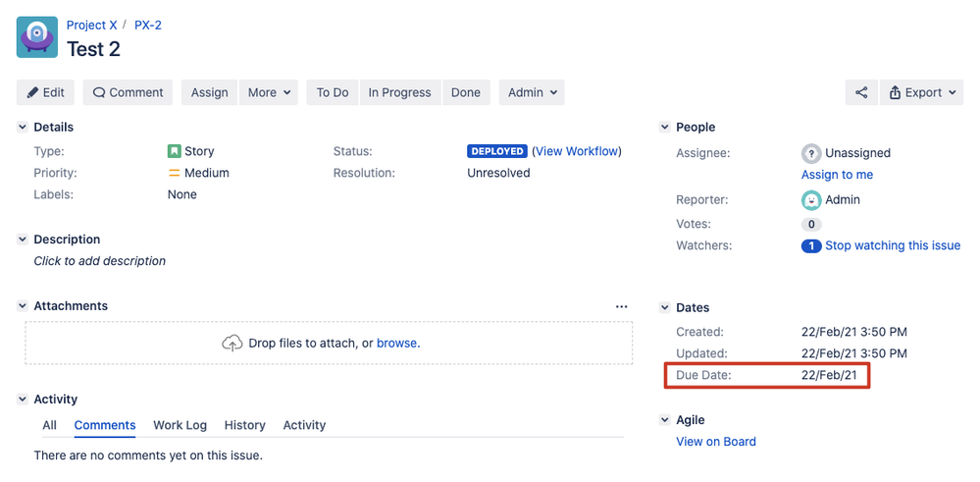
Task: Click the DEPLOYED status badge
Action: tap(497, 151)
